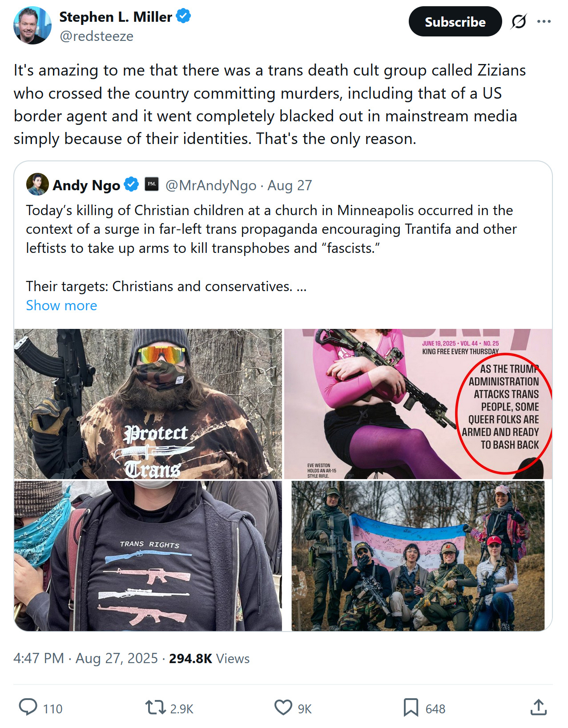Open the group photo with trans flag
The image size is (568, 728).
click(418, 556)
